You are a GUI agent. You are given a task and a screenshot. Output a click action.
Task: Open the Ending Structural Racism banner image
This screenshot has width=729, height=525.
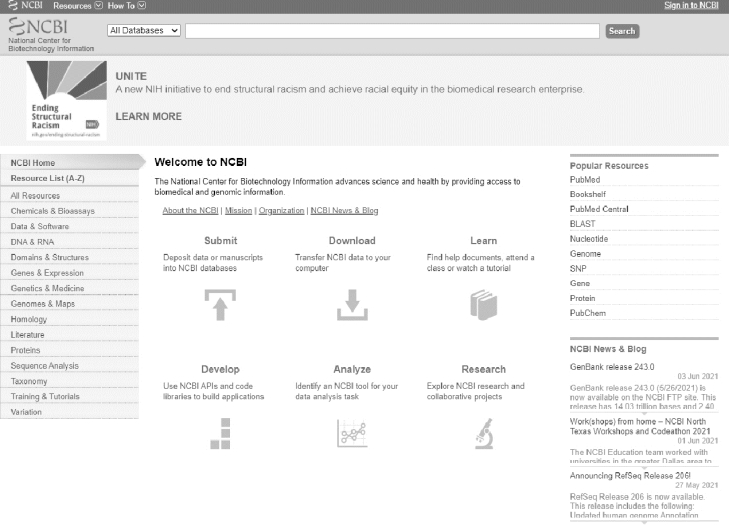[66, 100]
